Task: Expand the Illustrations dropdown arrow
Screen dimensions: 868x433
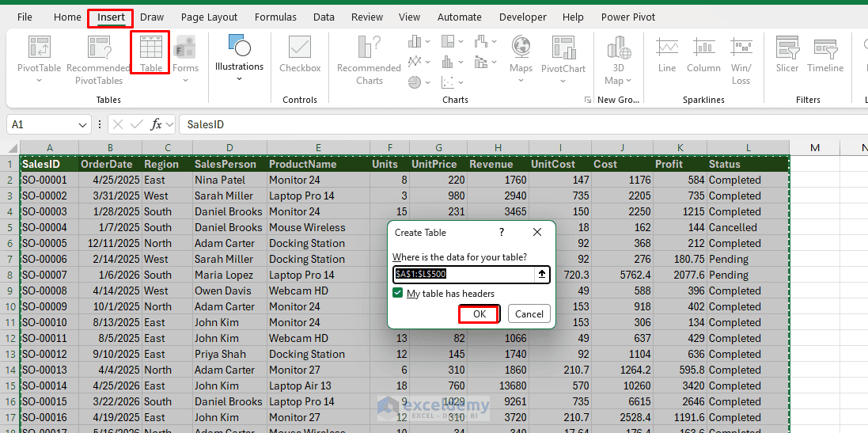Action: (x=239, y=78)
